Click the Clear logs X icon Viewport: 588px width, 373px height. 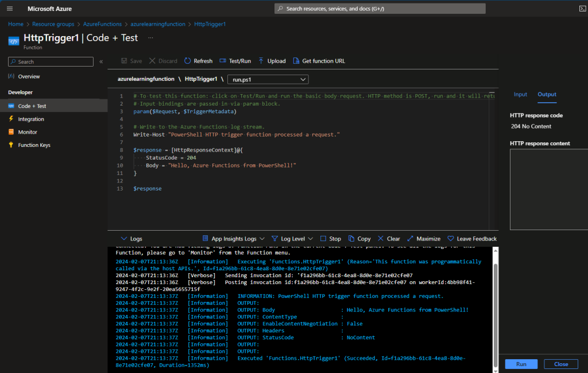(381, 238)
